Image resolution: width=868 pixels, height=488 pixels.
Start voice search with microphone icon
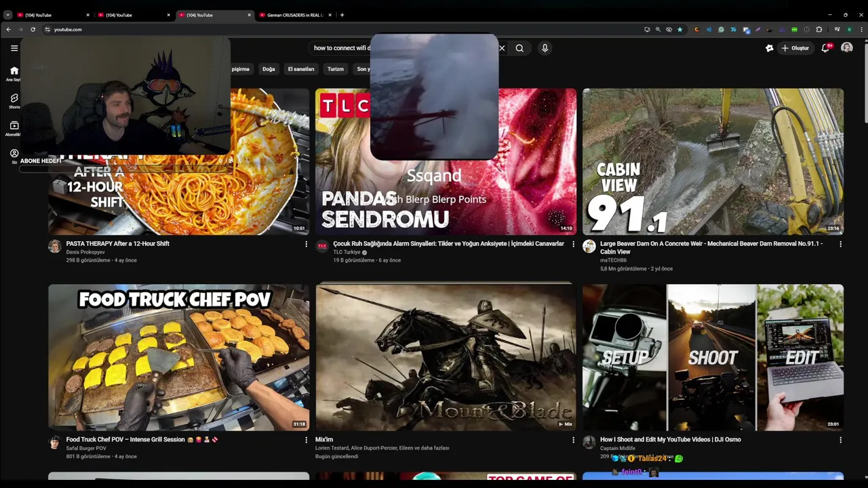click(x=545, y=48)
